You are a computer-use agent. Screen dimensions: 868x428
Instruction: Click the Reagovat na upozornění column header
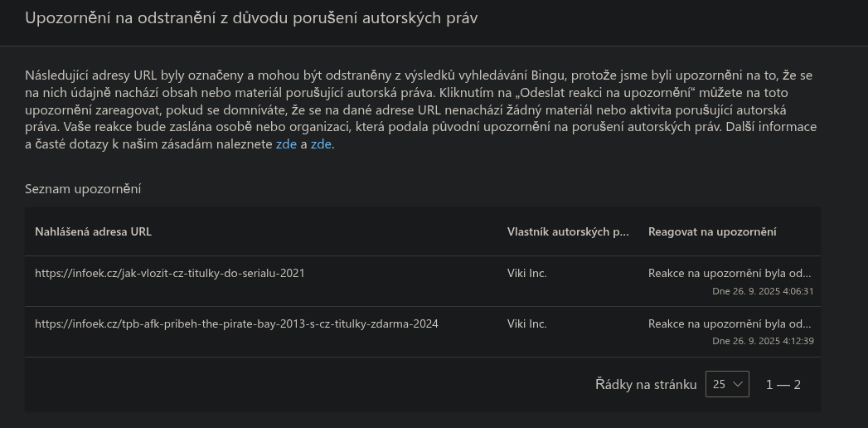[712, 231]
